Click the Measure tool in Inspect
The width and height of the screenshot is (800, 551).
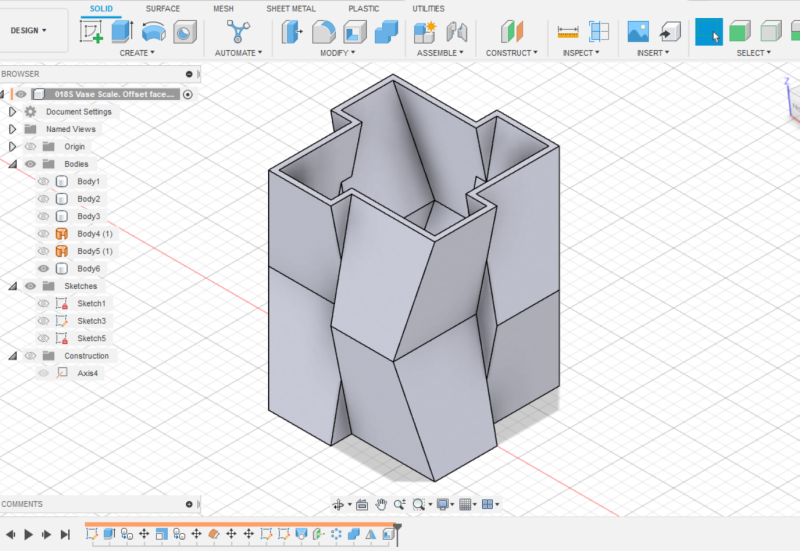(568, 32)
